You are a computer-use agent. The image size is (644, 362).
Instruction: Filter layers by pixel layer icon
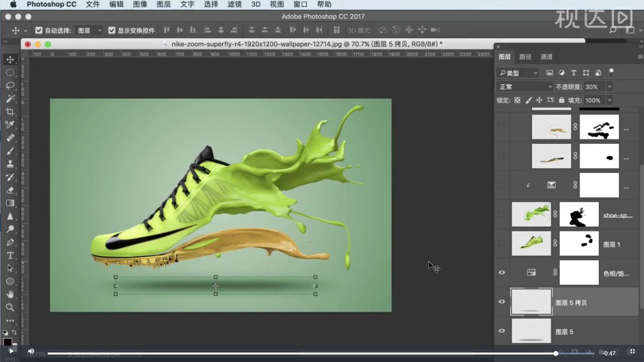point(550,73)
